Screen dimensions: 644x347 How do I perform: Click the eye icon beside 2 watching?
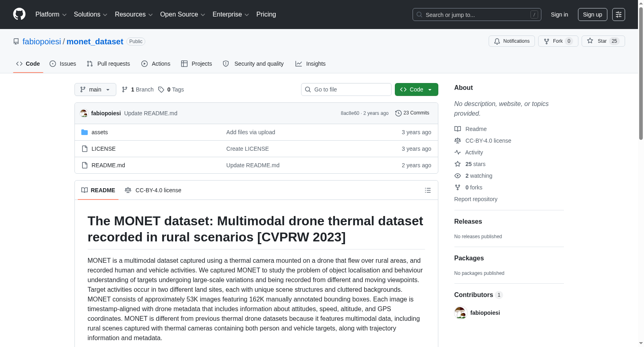point(458,176)
